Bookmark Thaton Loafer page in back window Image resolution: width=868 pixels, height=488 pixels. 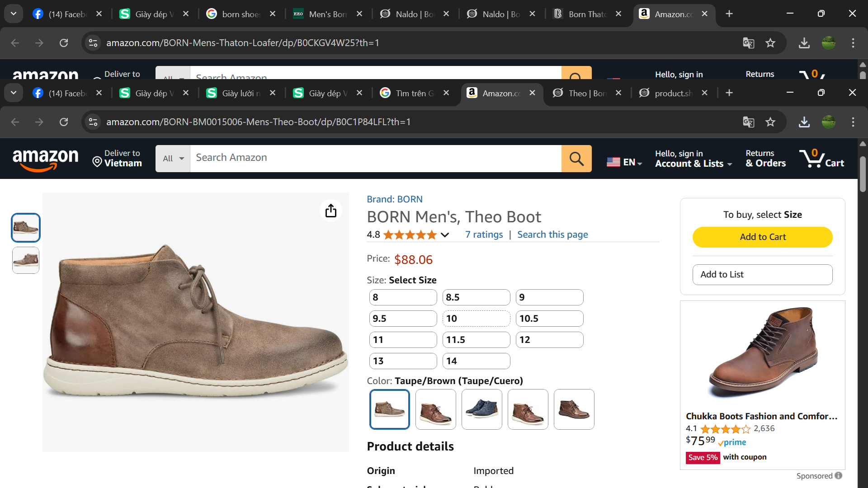pyautogui.click(x=770, y=43)
